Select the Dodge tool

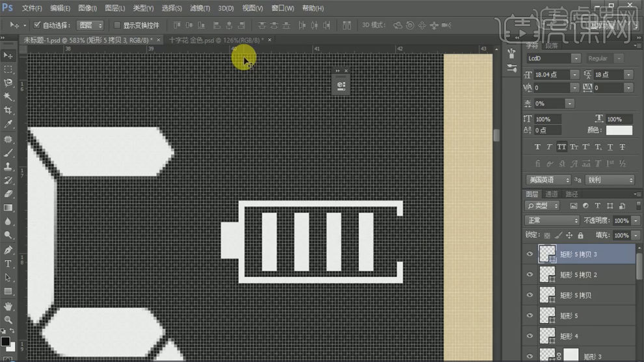tap(8, 235)
